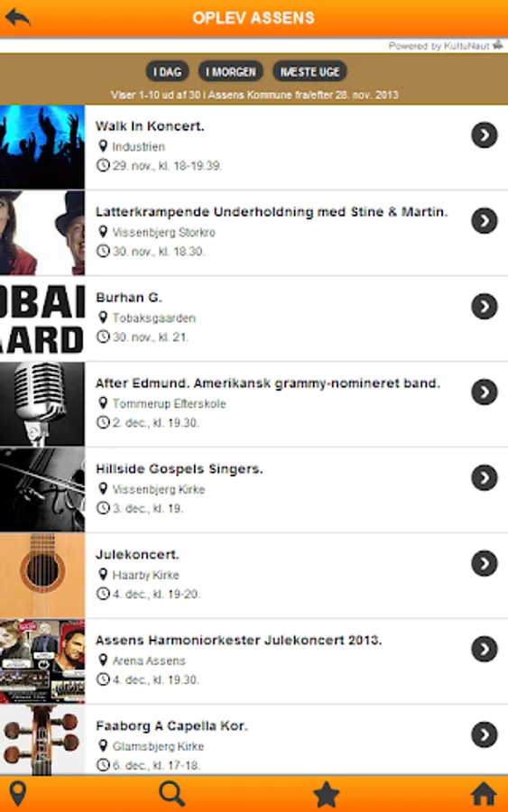The height and width of the screenshot is (812, 508).
Task: Open Julekoncert arrow button
Action: [x=485, y=563]
